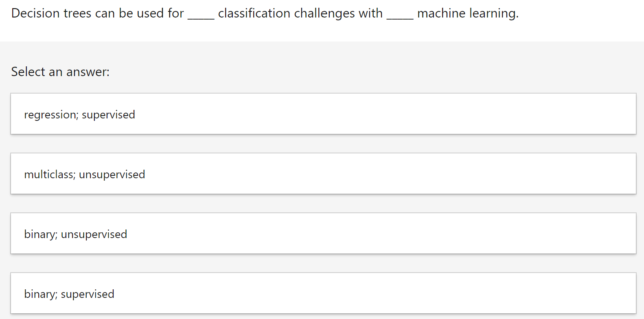The height and width of the screenshot is (319, 644).
Task: Click the "Select an answer:" label
Action: [60, 72]
